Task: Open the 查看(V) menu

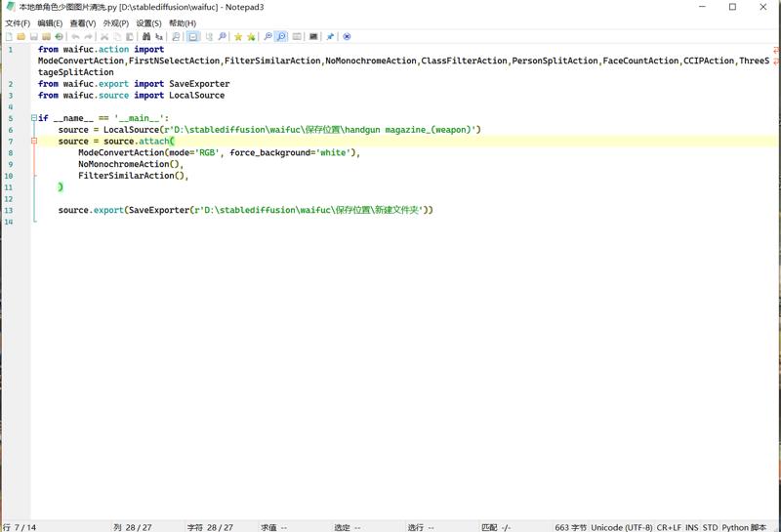Action: tap(83, 23)
